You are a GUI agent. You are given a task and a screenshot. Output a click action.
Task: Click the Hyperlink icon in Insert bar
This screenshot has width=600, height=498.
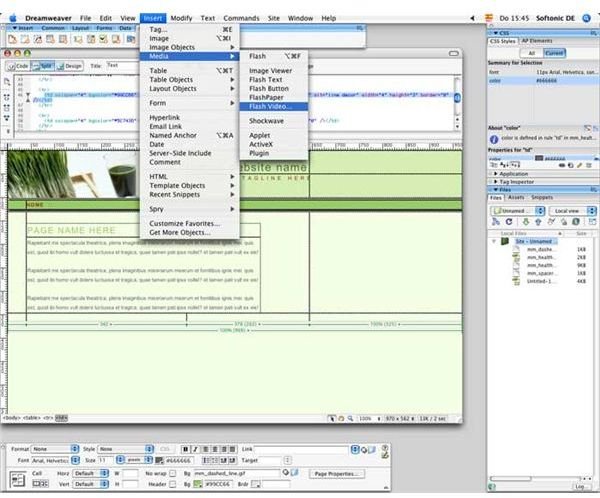12,39
